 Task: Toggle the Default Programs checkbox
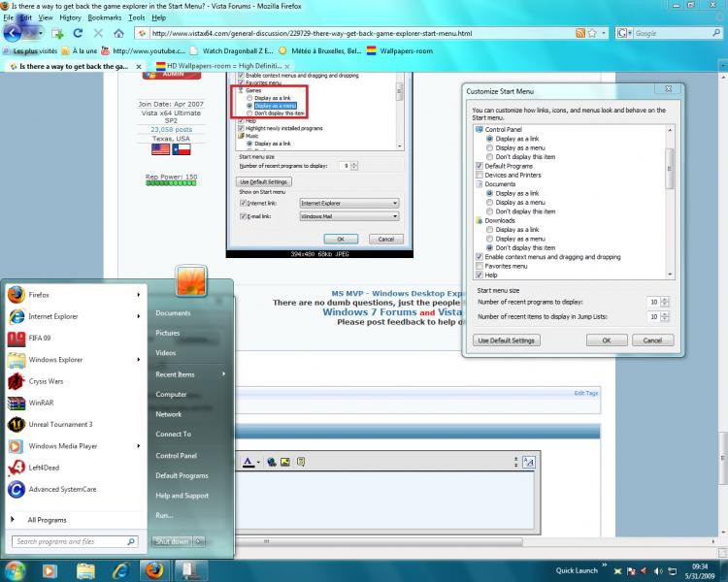(480, 166)
